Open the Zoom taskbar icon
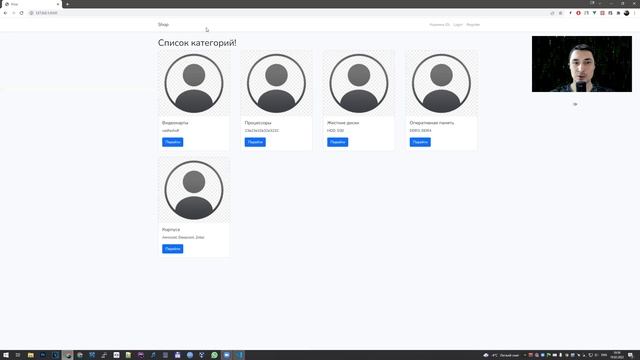 pyautogui.click(x=227, y=355)
